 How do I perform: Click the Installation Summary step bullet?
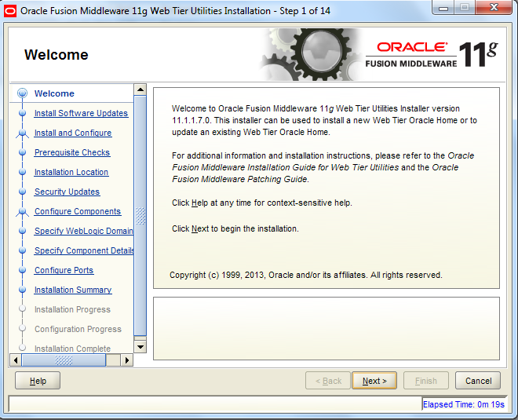click(x=23, y=290)
